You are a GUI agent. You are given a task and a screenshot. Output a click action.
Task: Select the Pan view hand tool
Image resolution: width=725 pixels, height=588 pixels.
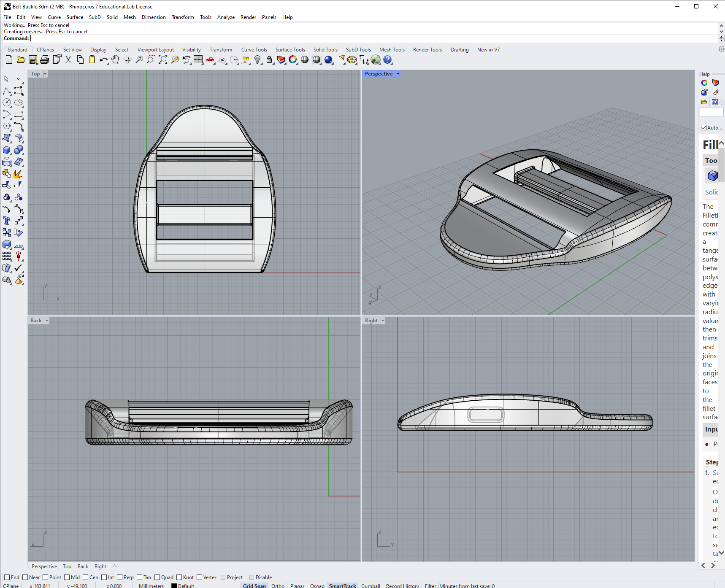pyautogui.click(x=115, y=60)
